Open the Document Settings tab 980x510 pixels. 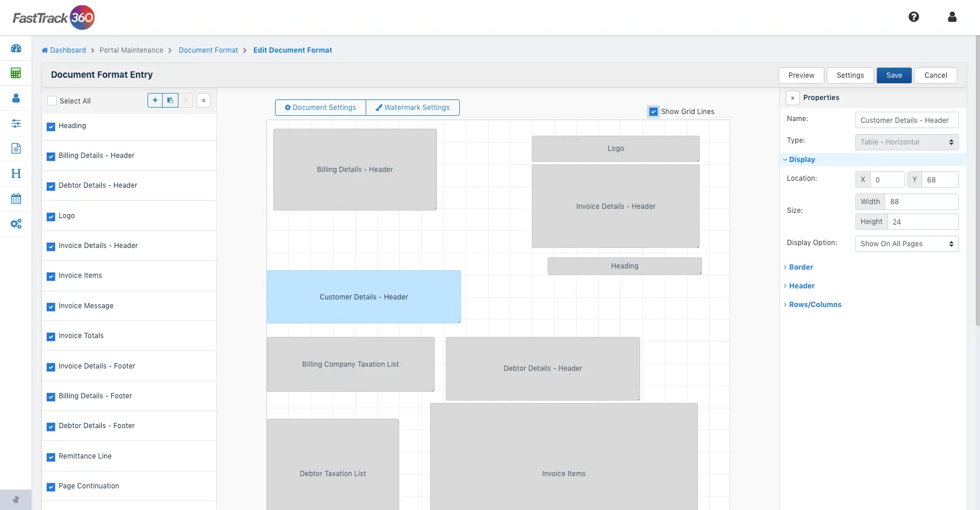coord(320,108)
